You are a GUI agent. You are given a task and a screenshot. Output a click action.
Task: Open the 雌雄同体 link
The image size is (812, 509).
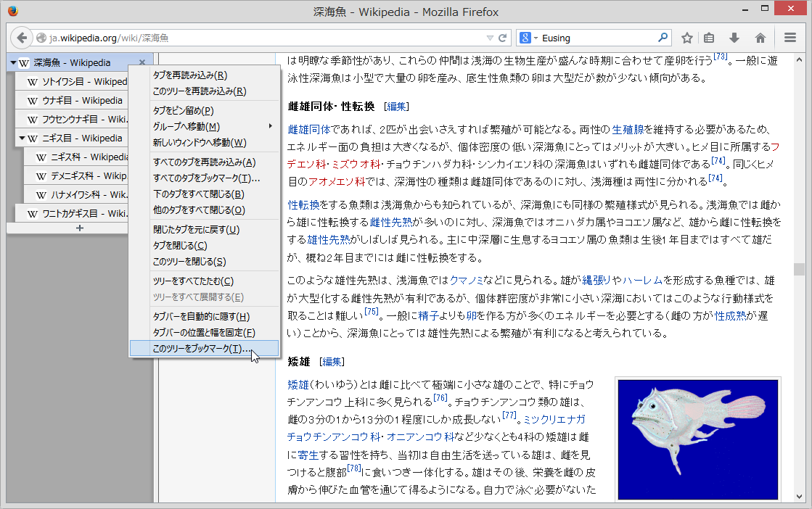pos(309,129)
